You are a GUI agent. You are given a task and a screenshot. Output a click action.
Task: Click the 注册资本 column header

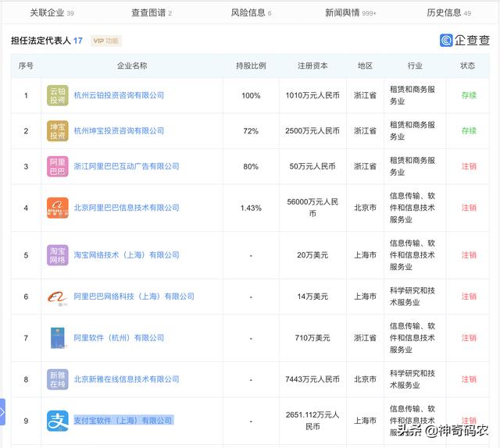[312, 66]
